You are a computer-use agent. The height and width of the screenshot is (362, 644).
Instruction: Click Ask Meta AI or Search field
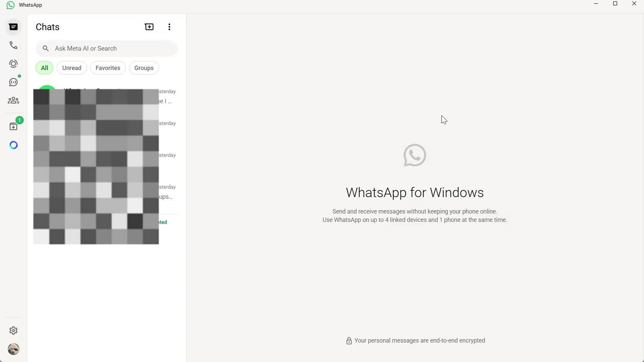point(107,48)
